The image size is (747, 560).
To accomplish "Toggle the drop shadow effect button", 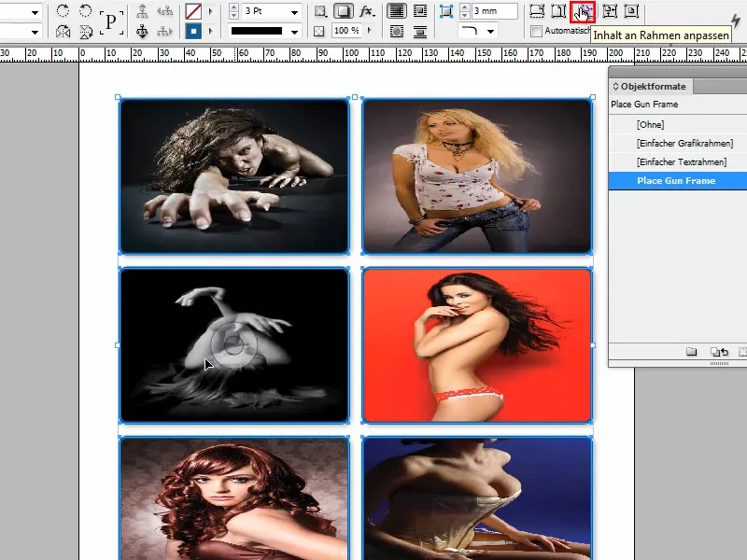I will [343, 11].
